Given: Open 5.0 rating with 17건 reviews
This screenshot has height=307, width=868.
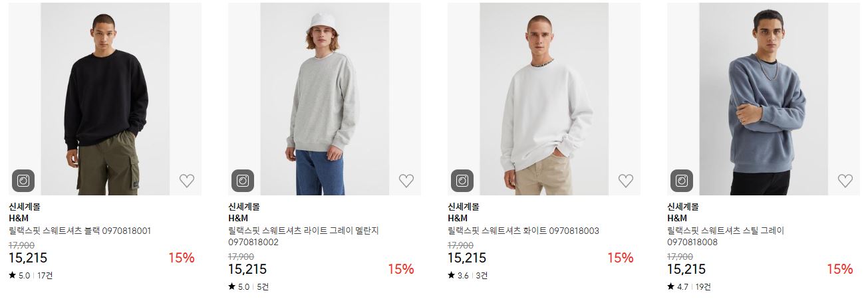Looking at the screenshot, I should tap(31, 275).
